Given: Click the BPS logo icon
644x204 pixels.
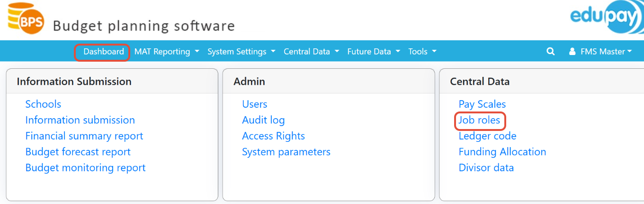Looking at the screenshot, I should point(26,20).
